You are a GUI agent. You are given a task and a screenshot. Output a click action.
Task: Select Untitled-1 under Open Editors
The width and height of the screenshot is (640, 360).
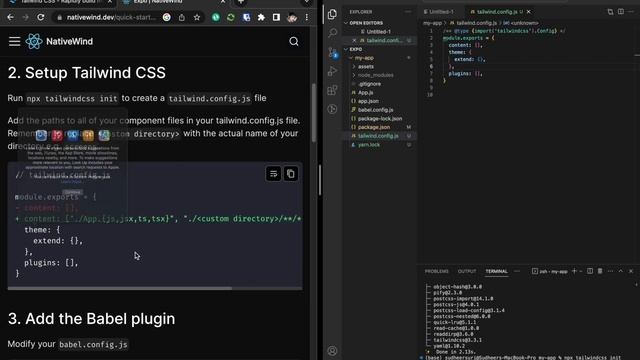click(x=378, y=32)
